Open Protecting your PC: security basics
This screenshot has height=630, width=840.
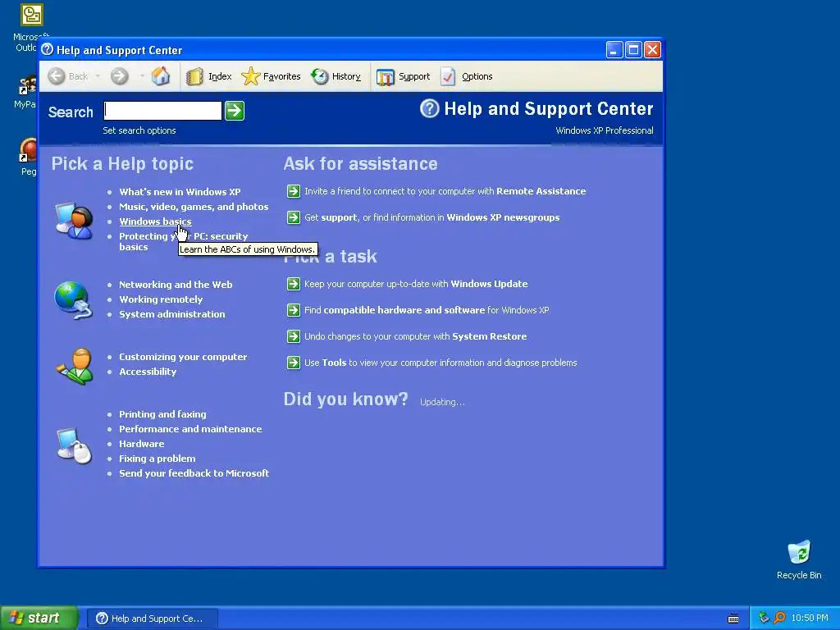pos(183,242)
